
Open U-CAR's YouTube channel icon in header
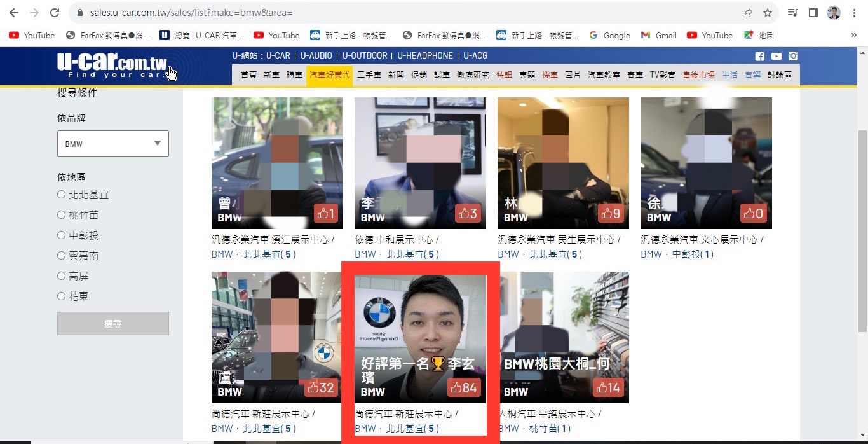tap(776, 56)
